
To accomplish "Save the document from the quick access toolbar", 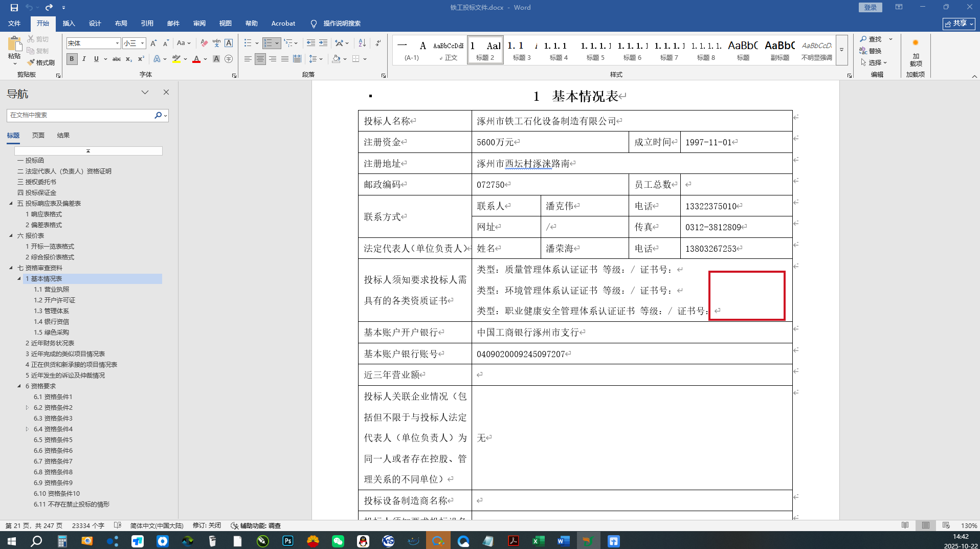I will point(14,7).
